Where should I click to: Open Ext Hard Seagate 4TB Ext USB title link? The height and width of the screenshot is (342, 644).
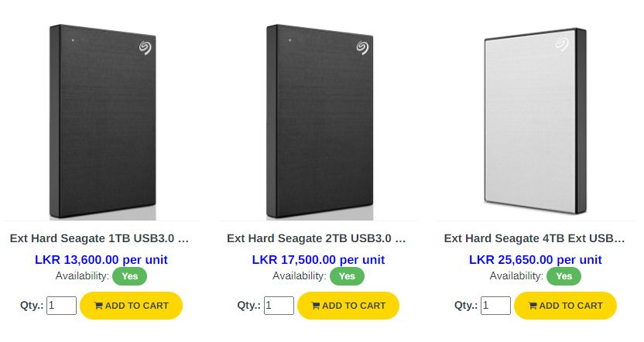pos(534,238)
